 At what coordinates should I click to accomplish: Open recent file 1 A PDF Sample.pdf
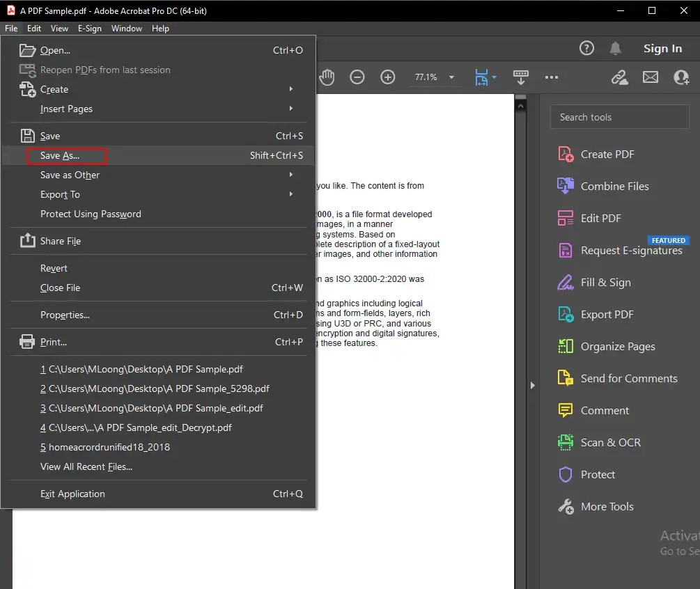pyautogui.click(x=159, y=369)
